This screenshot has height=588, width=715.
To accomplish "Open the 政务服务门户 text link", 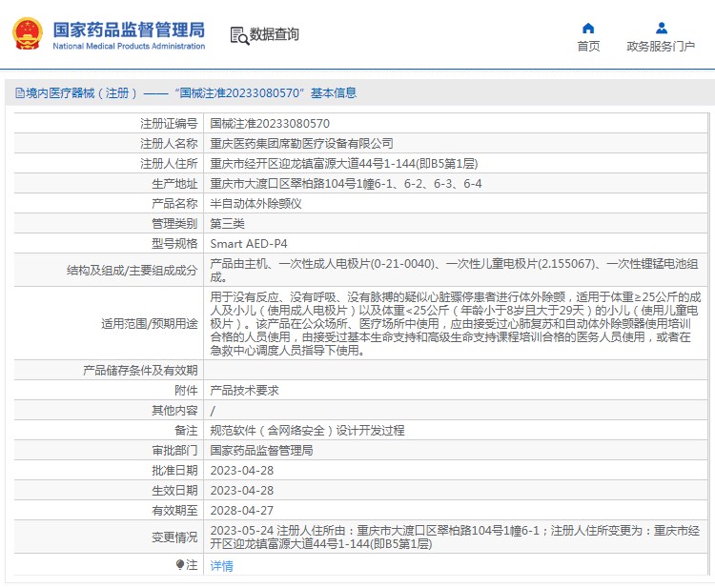I will point(661,47).
